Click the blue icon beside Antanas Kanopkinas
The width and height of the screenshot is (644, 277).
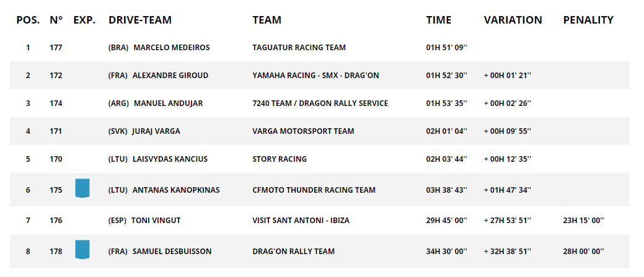click(x=82, y=188)
